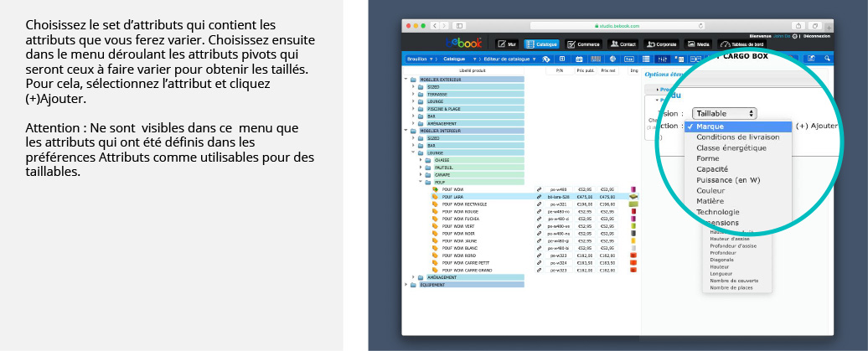Click the Déconnexion link
The height and width of the screenshot is (351, 868).
817,36
